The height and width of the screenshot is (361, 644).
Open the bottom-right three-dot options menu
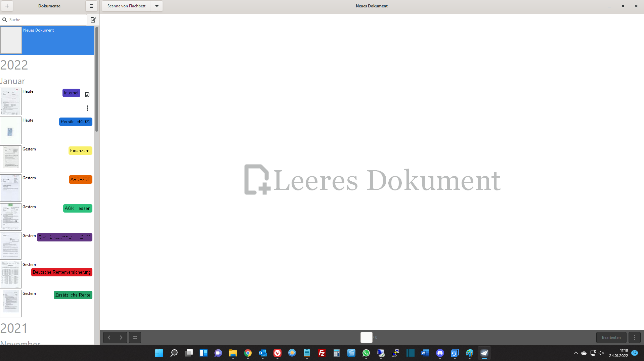634,337
